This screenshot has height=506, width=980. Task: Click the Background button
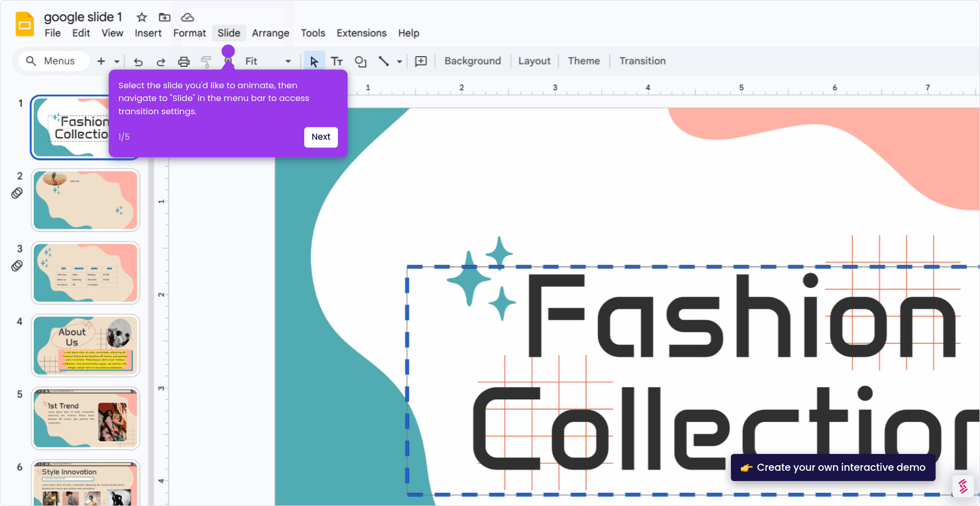(473, 61)
